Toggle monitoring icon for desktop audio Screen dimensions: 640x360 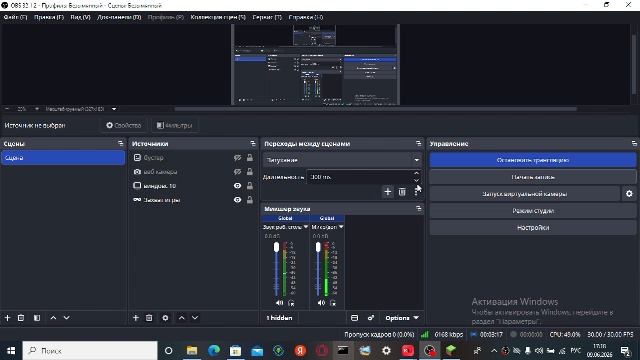pos(291,303)
